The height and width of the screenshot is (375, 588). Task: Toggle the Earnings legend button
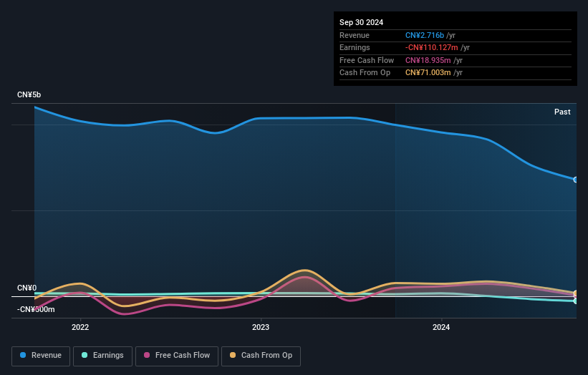coord(102,356)
